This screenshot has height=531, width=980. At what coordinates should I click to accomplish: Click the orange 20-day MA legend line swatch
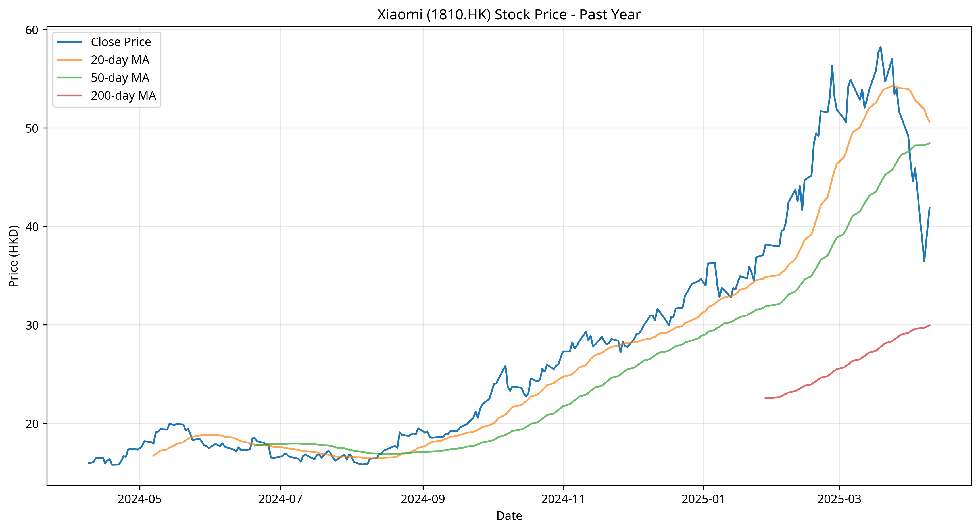pos(70,60)
